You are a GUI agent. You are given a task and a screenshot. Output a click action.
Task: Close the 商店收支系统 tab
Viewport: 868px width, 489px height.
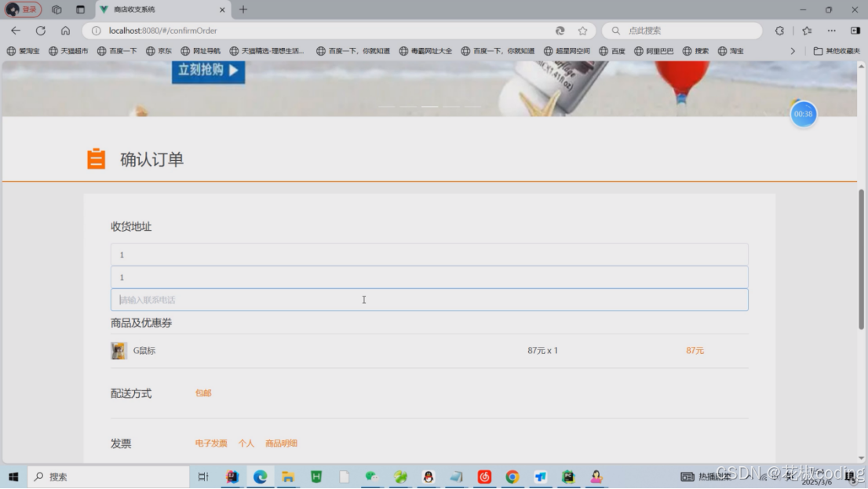point(222,9)
